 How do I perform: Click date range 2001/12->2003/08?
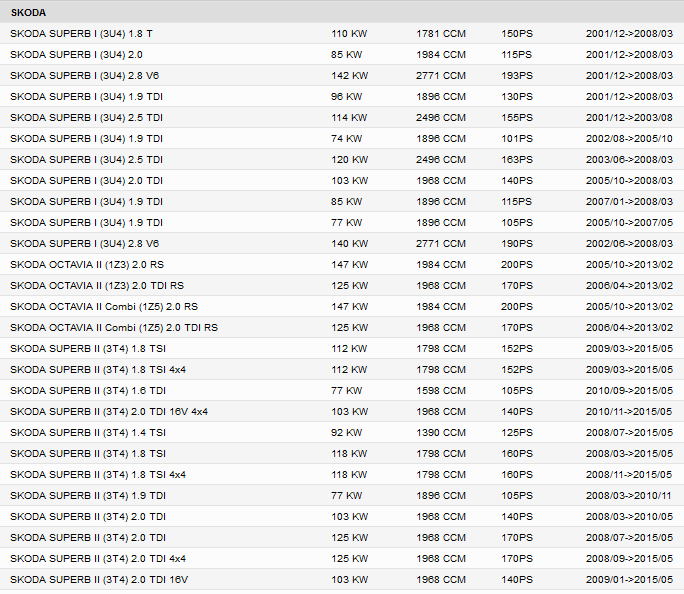629,117
